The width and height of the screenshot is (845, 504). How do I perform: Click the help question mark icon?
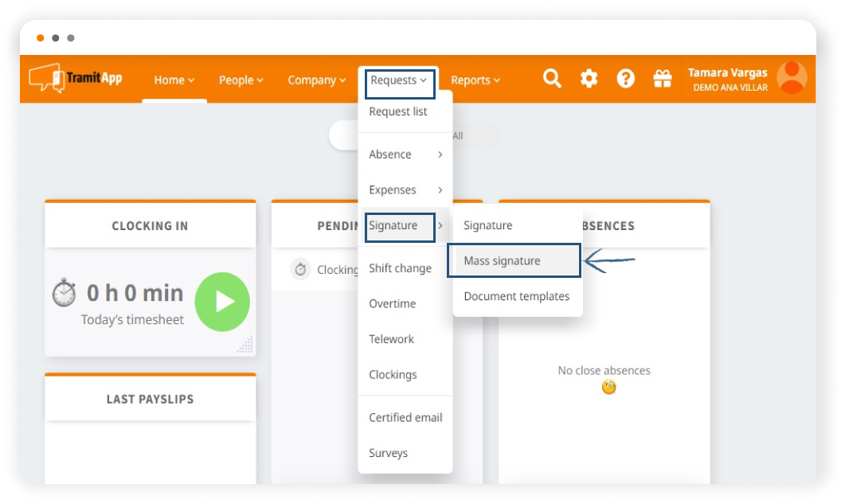626,78
